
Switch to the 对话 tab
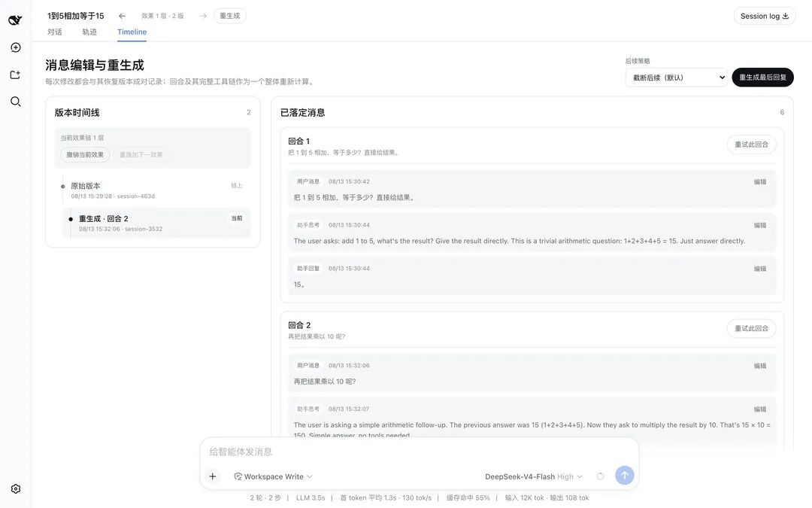tap(54, 32)
